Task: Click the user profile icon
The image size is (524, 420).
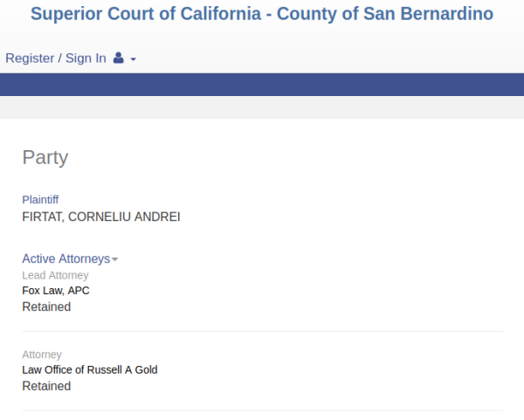Action: point(118,59)
